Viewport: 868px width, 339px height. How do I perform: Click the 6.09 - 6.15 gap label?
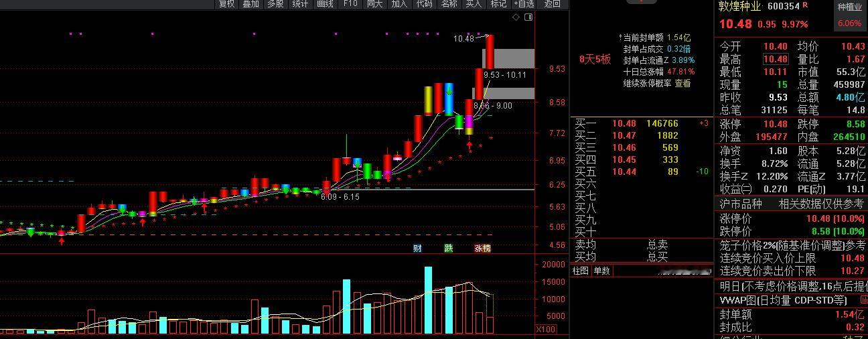coord(340,197)
